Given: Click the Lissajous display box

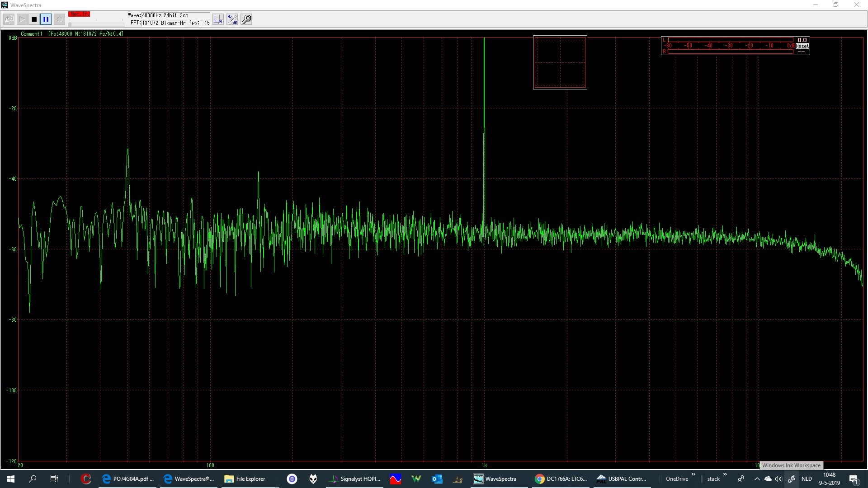Looking at the screenshot, I should click(560, 62).
